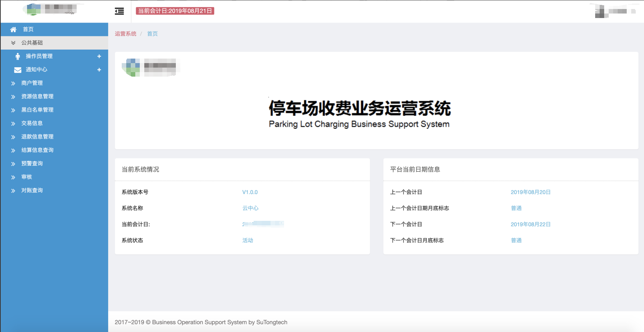Image resolution: width=644 pixels, height=332 pixels.
Task: Click the system status value 活动
Action: pos(248,240)
